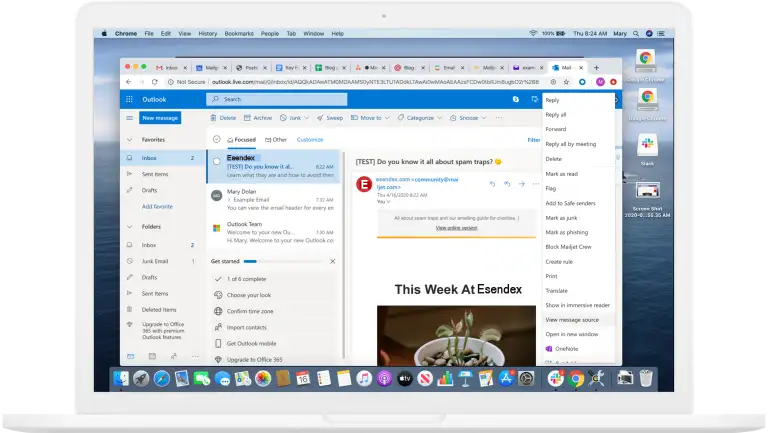
Task: Select the Esendex email checkbox circle
Action: point(216,161)
